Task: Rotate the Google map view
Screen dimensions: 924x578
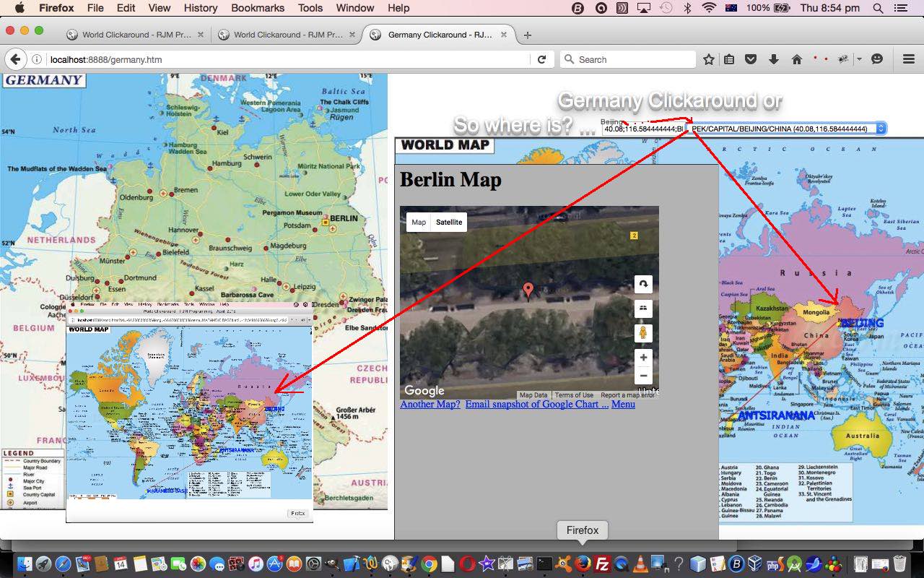Action: point(643,284)
